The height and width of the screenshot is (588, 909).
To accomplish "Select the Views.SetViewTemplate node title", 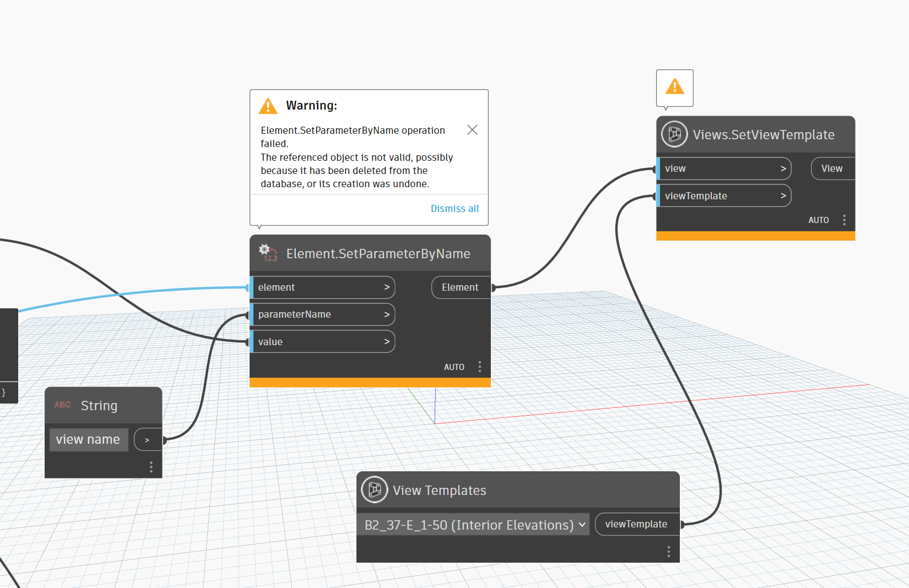I will [764, 135].
